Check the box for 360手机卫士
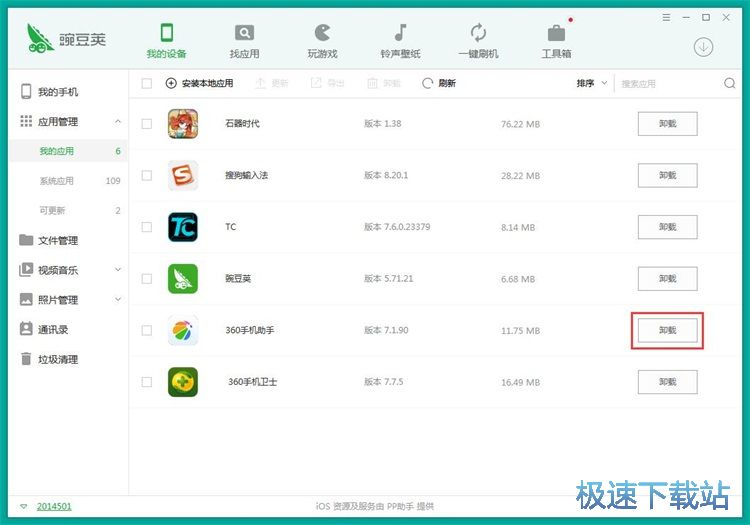 coord(147,382)
